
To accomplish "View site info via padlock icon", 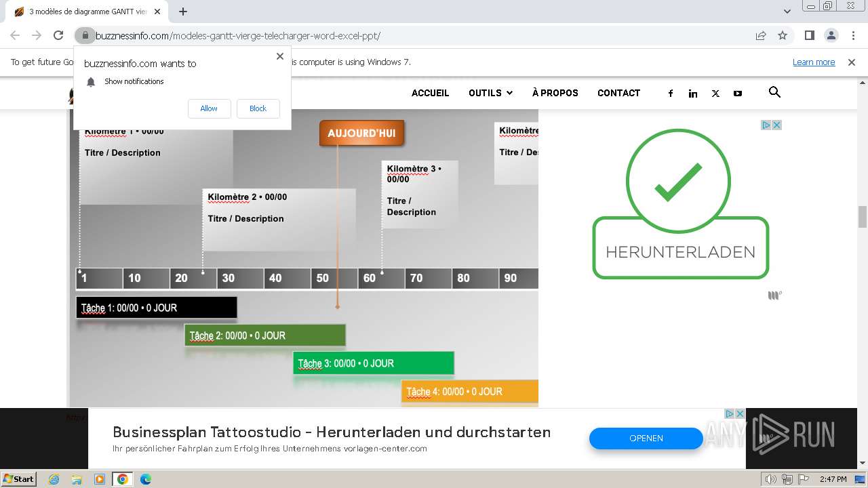I will point(85,35).
